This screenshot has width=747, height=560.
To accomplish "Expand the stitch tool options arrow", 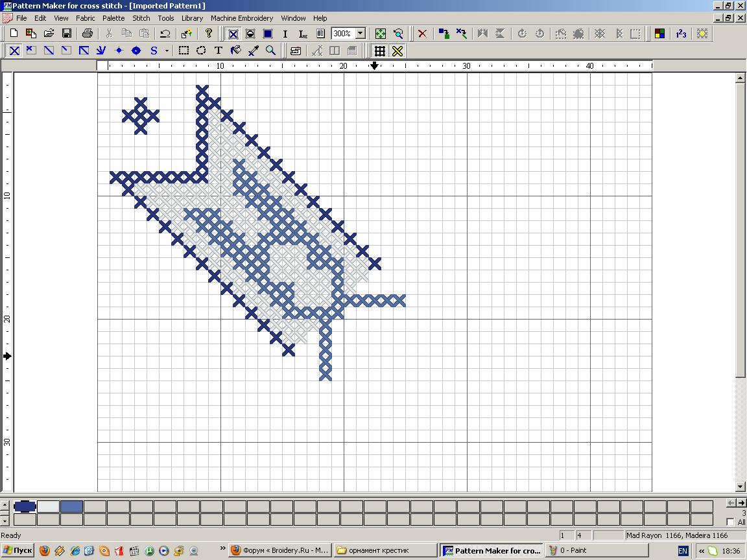I will pyautogui.click(x=167, y=51).
